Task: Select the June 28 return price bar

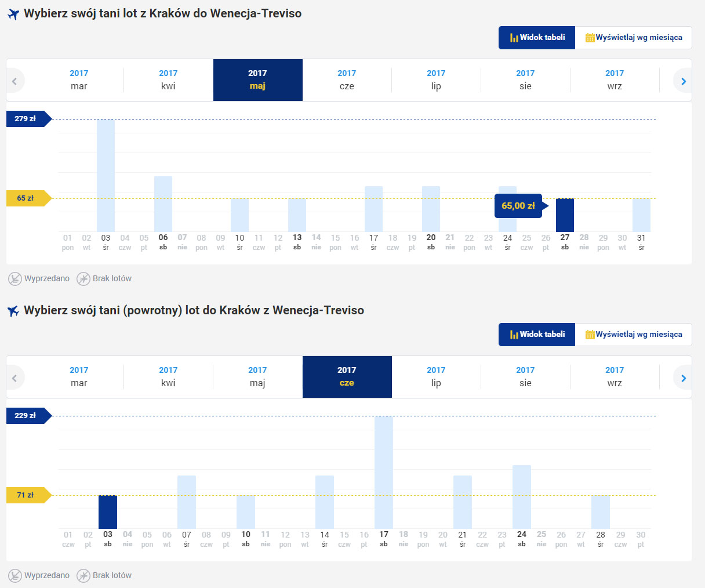Action: pos(601,512)
